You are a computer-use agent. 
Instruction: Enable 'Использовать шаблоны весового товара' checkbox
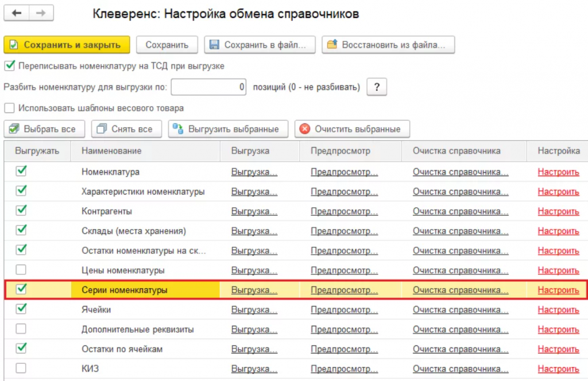pos(9,108)
